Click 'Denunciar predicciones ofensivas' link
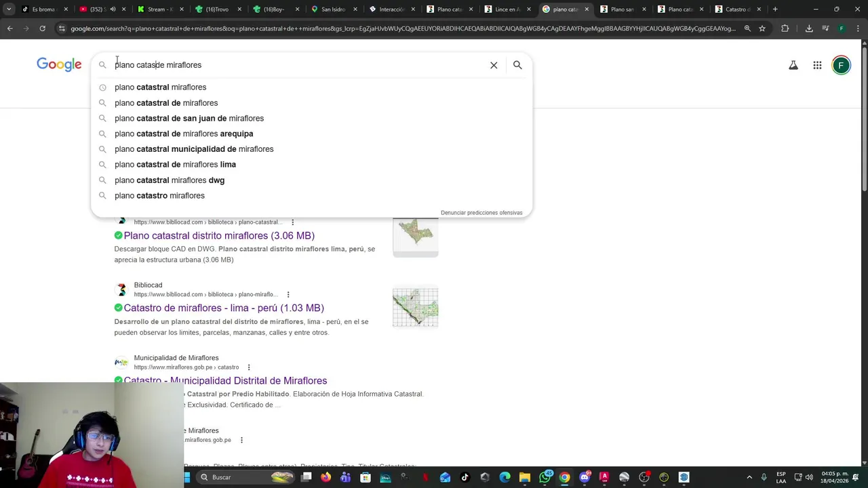 pyautogui.click(x=481, y=213)
